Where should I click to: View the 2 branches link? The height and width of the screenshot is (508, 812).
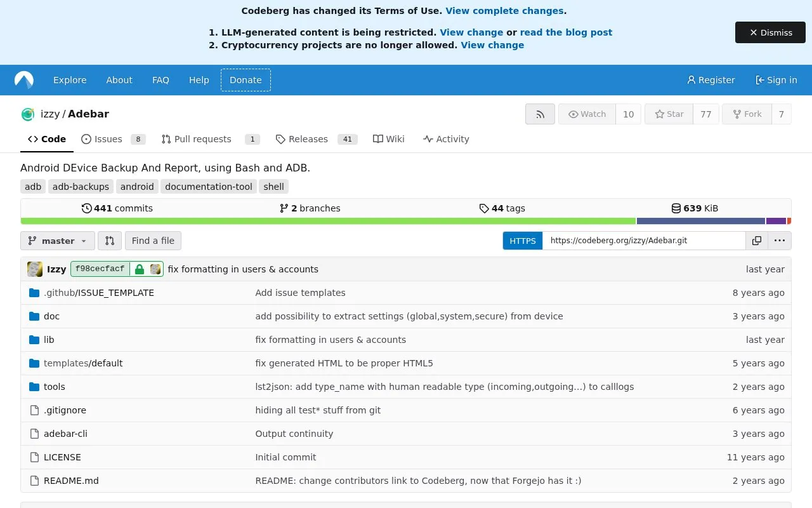(310, 208)
